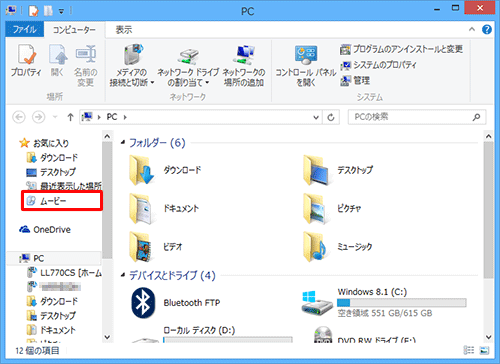Click the 管理 (Manage) ribbon item
This screenshot has height=364, width=500.
pyautogui.click(x=355, y=80)
